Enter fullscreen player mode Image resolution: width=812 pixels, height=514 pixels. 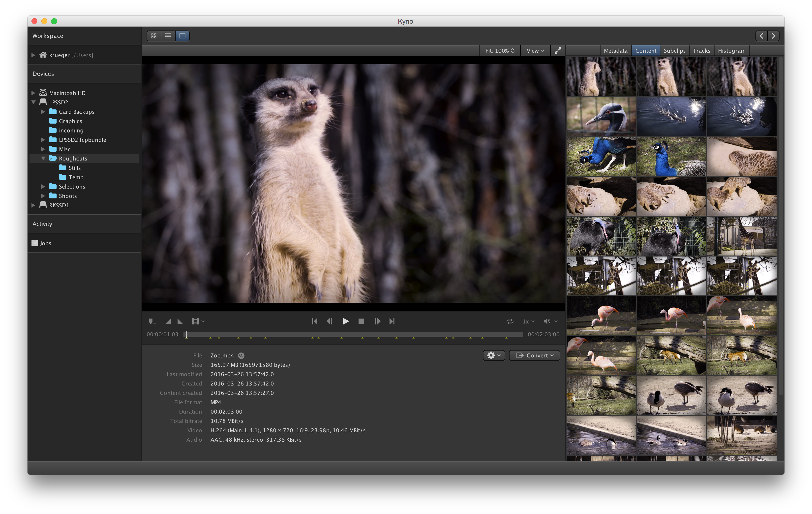click(558, 51)
